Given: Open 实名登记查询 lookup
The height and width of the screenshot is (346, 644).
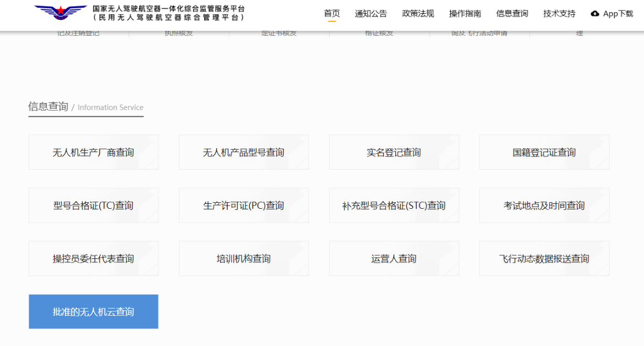Looking at the screenshot, I should (x=394, y=152).
